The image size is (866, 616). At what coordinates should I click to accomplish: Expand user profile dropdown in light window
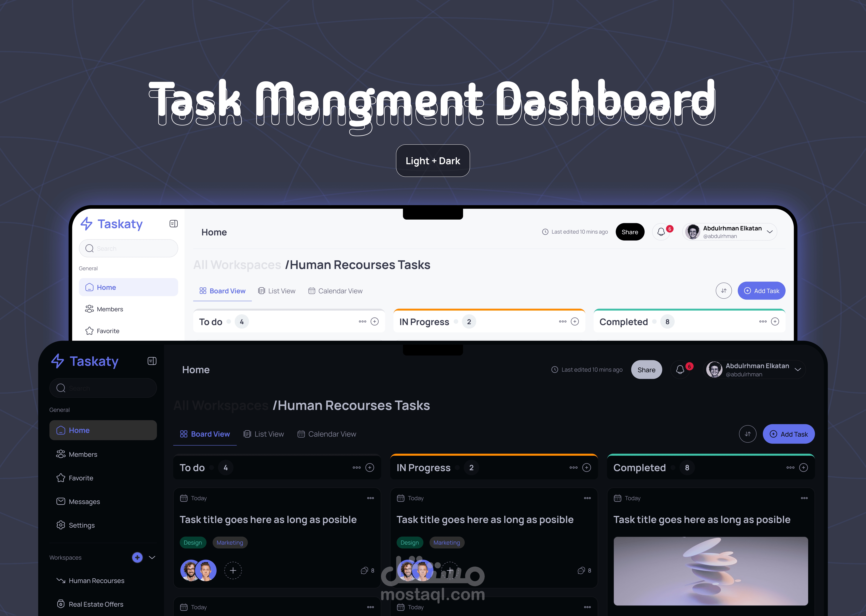click(x=770, y=232)
